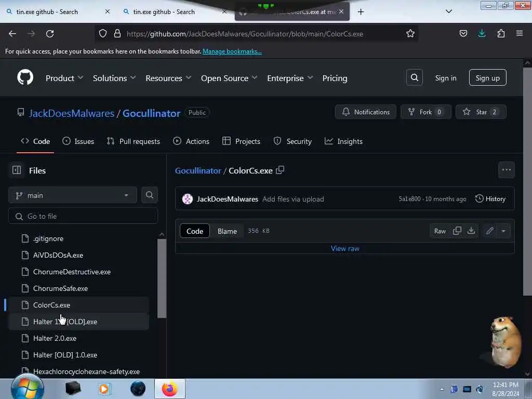532x399 pixels.
Task: Open the main branch selector dropdown
Action: click(x=73, y=195)
